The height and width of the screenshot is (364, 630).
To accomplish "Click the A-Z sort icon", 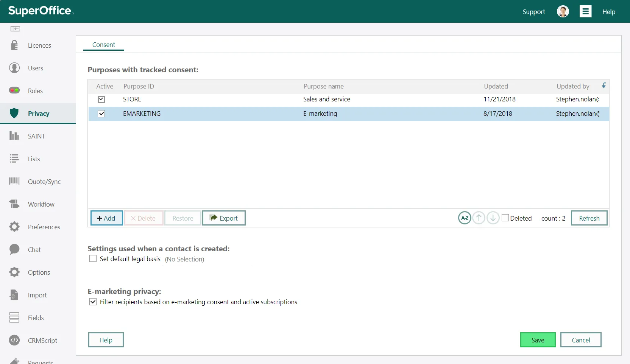I will tap(465, 218).
